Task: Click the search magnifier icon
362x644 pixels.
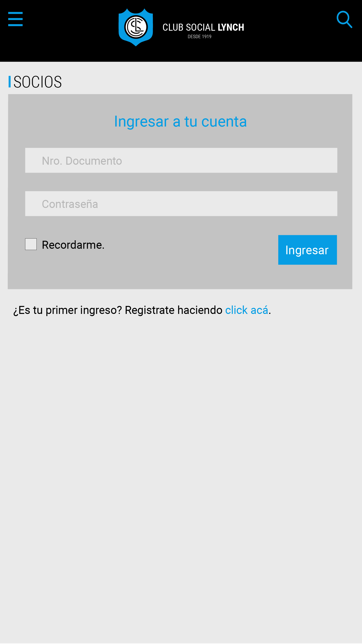Action: [x=344, y=20]
